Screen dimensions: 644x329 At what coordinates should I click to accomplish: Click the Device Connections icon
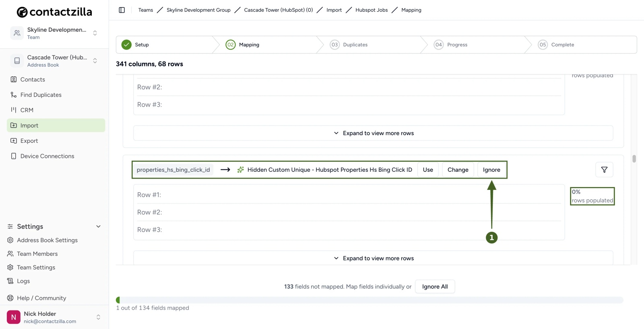[14, 156]
